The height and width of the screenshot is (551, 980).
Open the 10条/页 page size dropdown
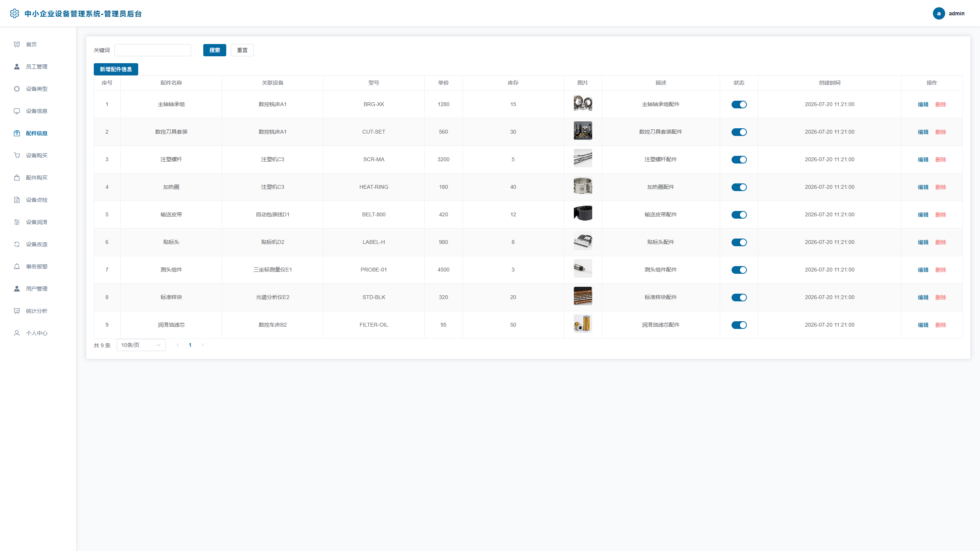point(141,345)
